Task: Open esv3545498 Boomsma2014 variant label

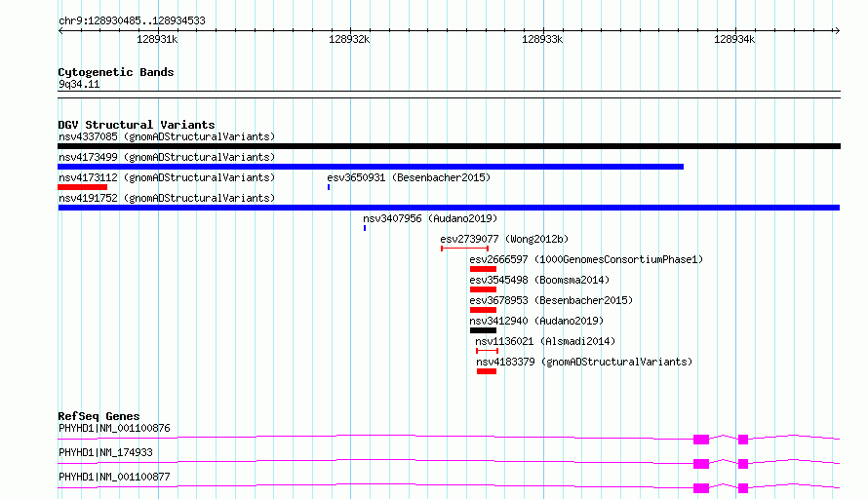Action: coord(539,280)
